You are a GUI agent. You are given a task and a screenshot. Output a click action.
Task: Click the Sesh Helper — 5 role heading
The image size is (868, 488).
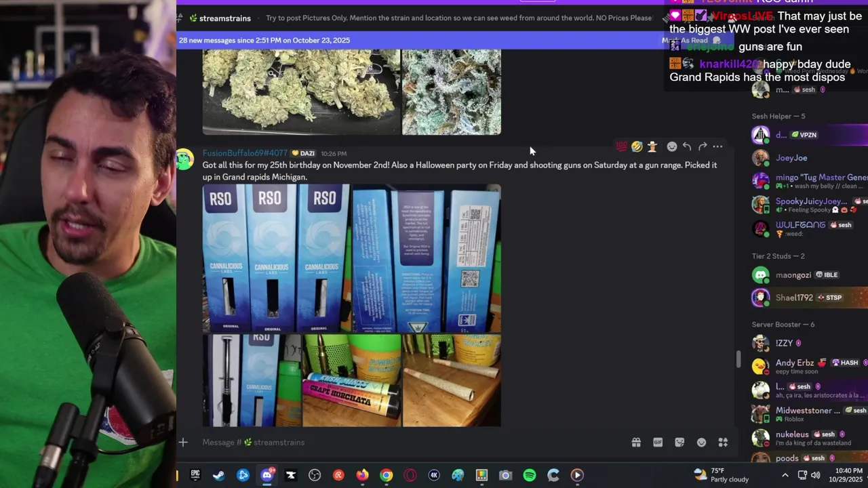778,117
